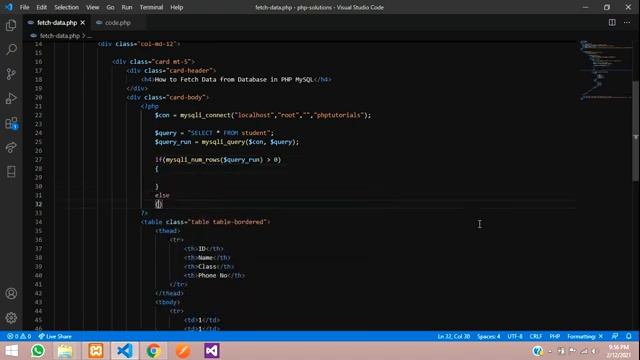Change line endings via CRLF
The height and width of the screenshot is (360, 640).
click(536, 336)
